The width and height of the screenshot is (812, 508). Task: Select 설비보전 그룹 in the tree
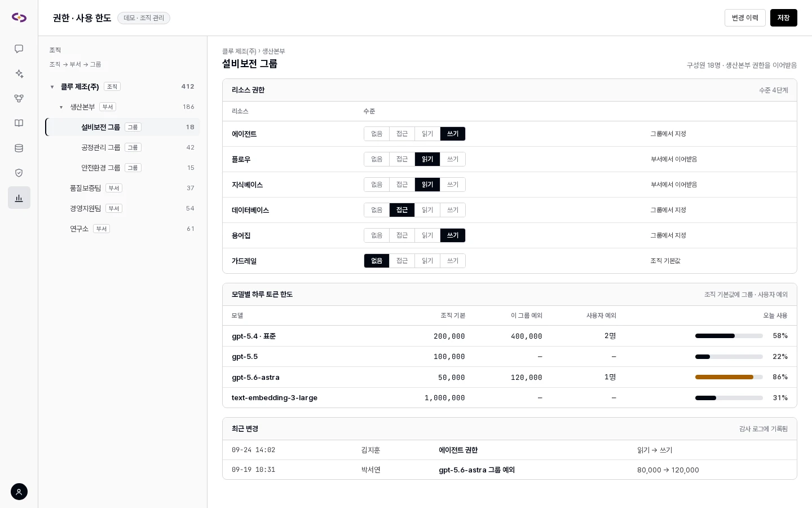tap(123, 127)
